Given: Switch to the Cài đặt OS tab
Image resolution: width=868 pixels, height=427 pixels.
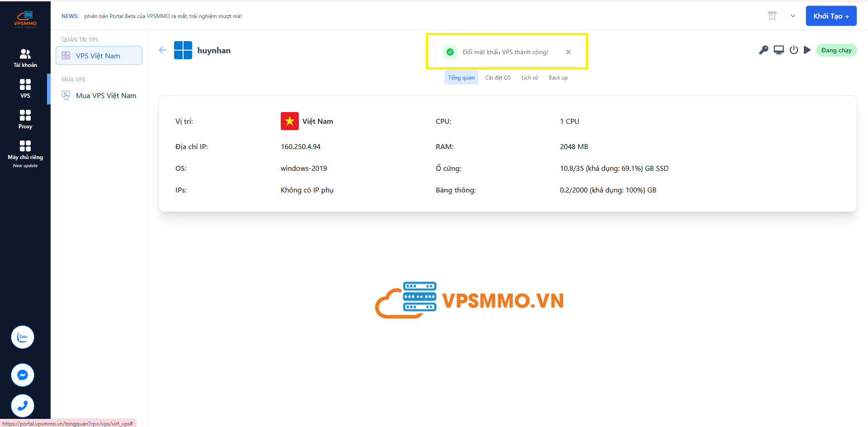Looking at the screenshot, I should (x=498, y=78).
